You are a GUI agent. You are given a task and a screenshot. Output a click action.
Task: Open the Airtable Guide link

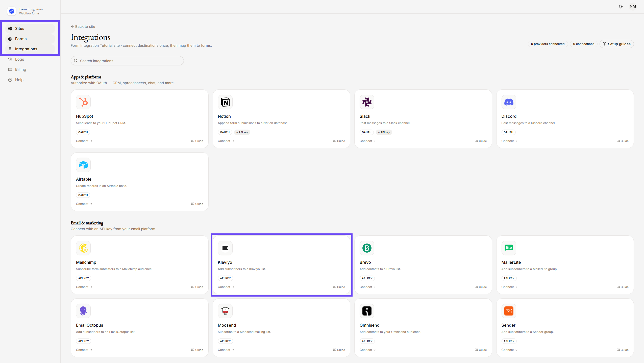coord(197,204)
